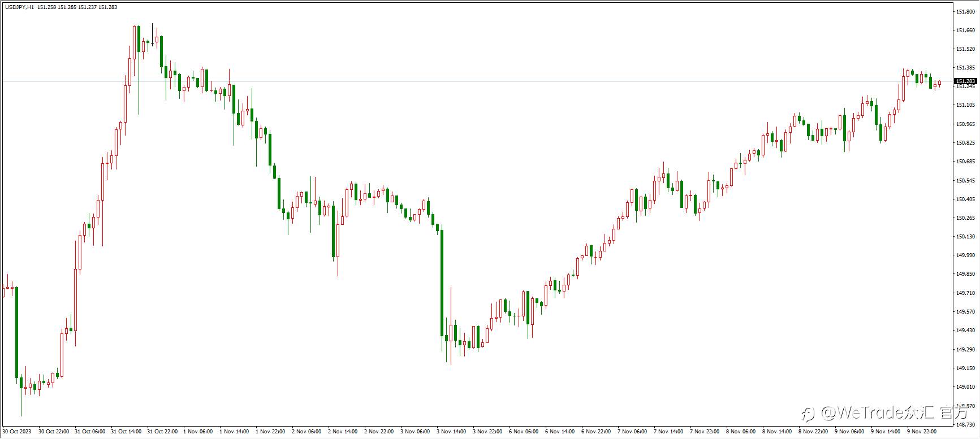Click the 6 Nov 22:00 time label

click(x=596, y=432)
